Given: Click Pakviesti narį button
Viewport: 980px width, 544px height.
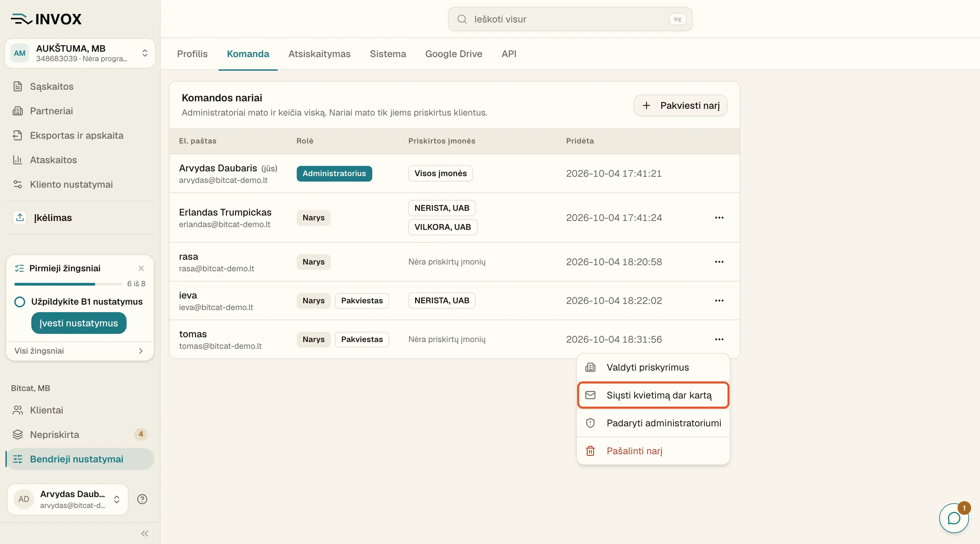Looking at the screenshot, I should (680, 106).
